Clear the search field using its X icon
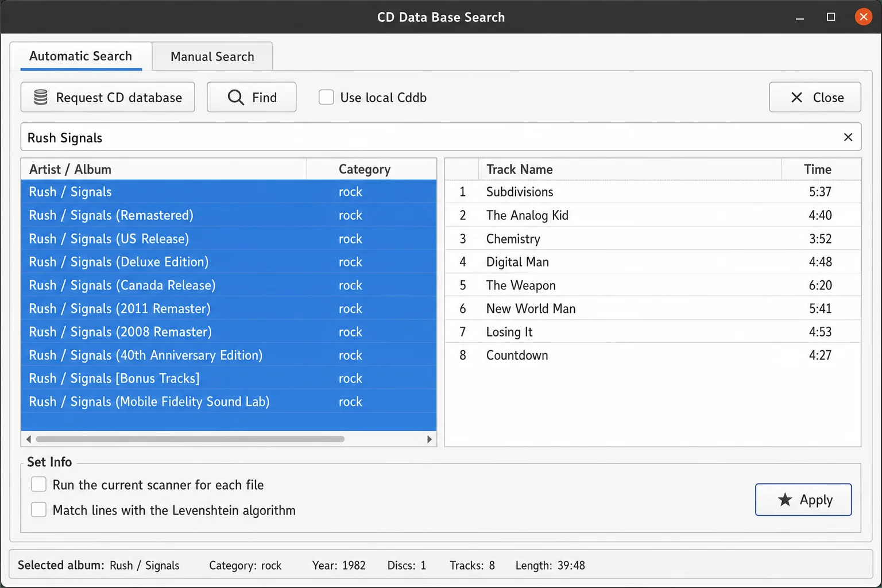Viewport: 882px width, 588px height. (848, 137)
